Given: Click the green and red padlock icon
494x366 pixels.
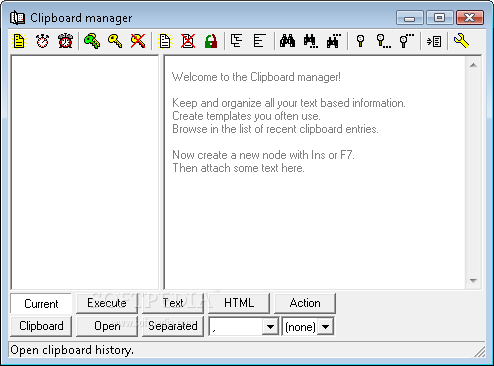Looking at the screenshot, I should click(211, 41).
